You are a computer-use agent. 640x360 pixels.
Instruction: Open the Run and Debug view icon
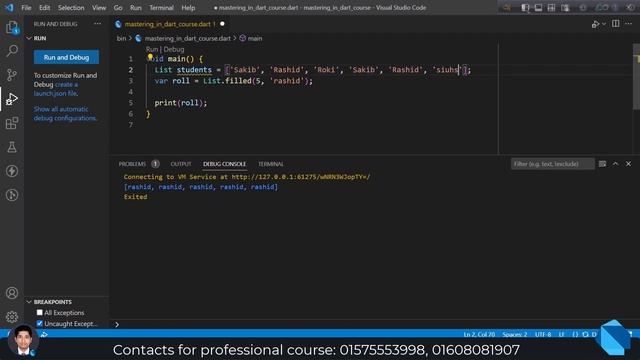pyautogui.click(x=12, y=99)
